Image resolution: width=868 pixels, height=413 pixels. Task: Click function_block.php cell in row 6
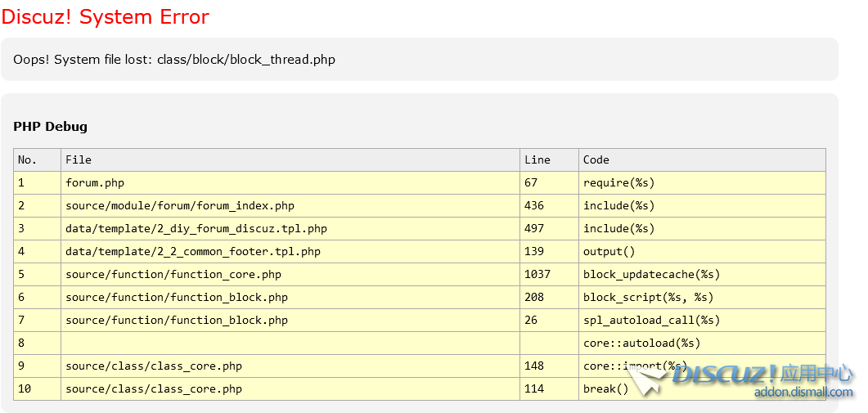coord(290,298)
